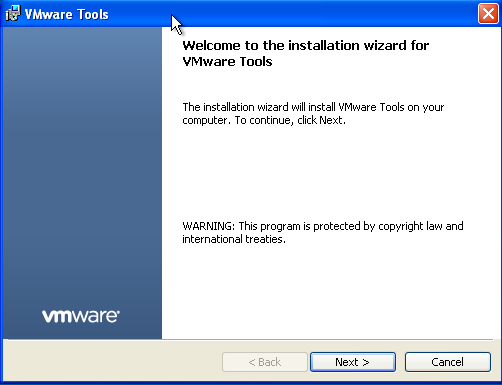Click the copyright WARNING text
The width and height of the screenshot is (502, 385).
323,232
